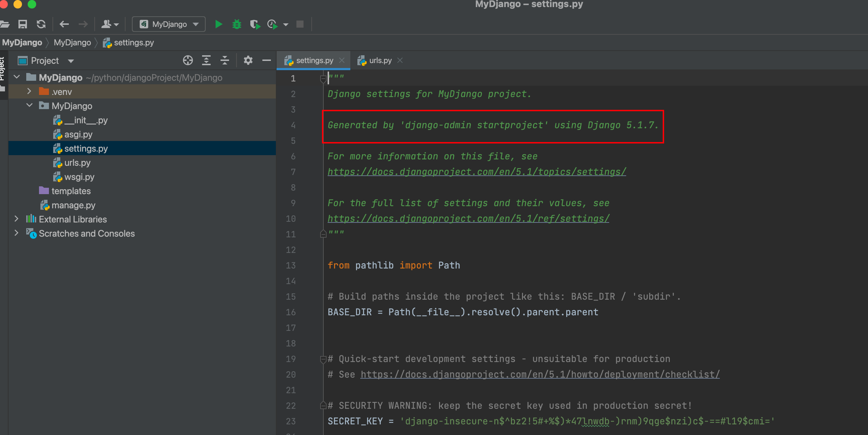The image size is (868, 435).
Task: Click the Synchronize reload icon
Action: point(41,24)
